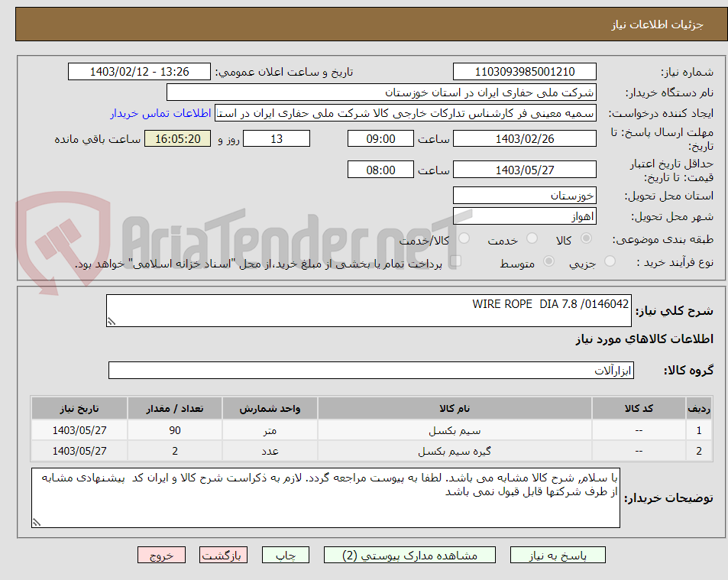This screenshot has height=580, width=728.
Task: Click the بازگشت back button
Action: (223, 555)
